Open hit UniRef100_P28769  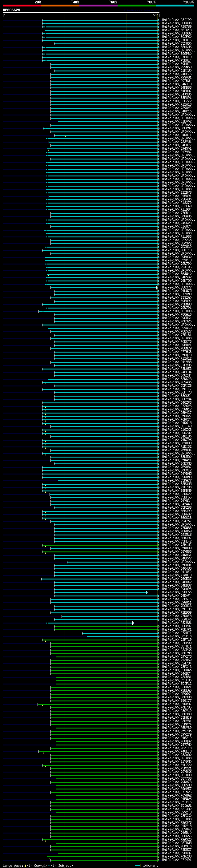177,26
